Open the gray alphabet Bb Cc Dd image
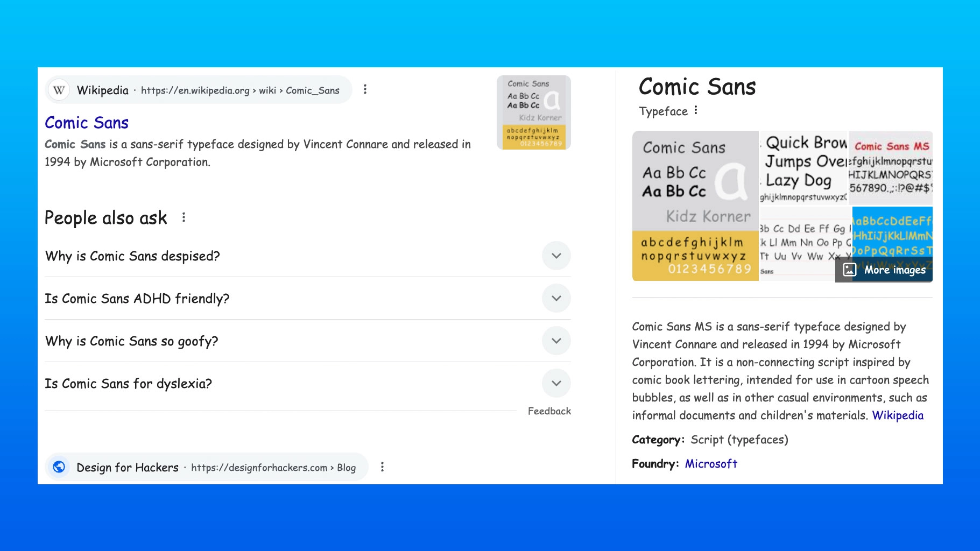 pos(806,244)
